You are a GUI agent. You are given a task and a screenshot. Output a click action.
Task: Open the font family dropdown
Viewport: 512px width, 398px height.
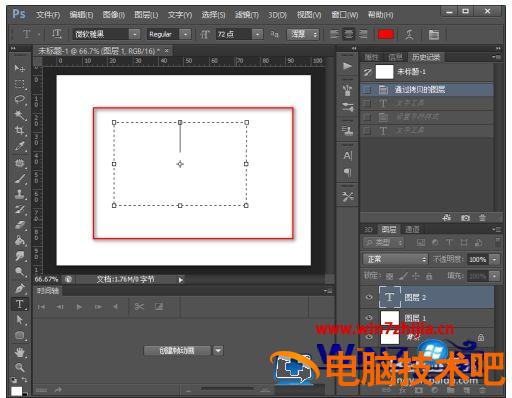pos(134,34)
